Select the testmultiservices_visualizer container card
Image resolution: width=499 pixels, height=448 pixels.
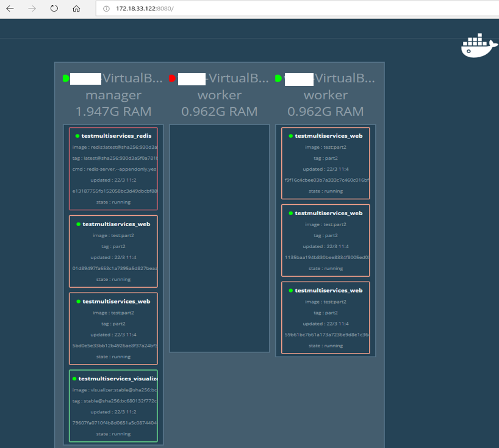[x=113, y=405]
